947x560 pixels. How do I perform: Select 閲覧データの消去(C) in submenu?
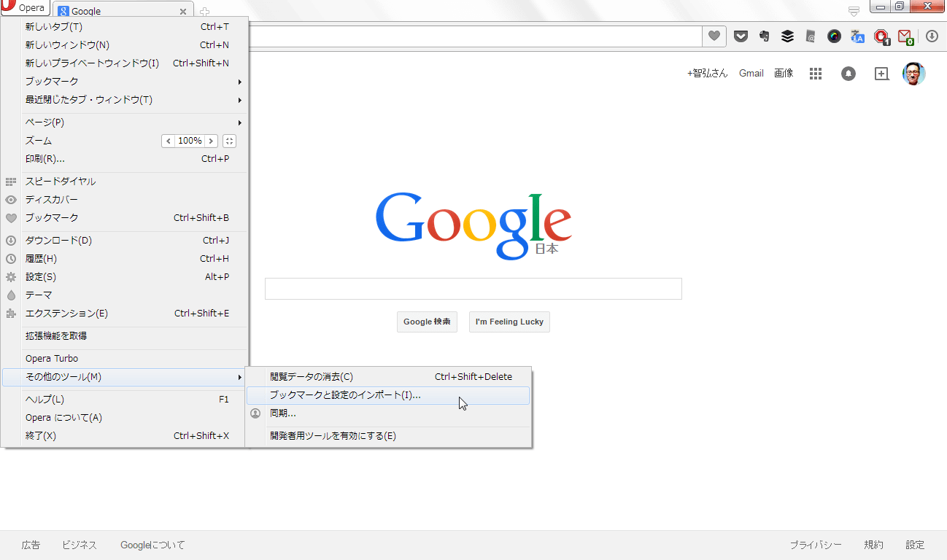(x=388, y=376)
